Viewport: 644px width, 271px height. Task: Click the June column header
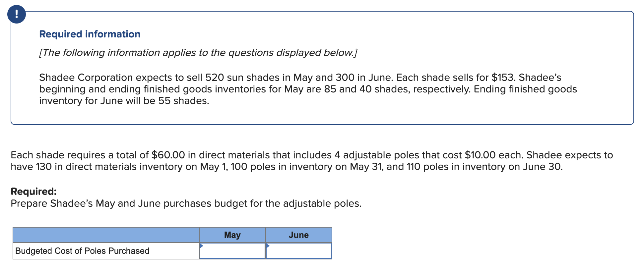point(298,235)
